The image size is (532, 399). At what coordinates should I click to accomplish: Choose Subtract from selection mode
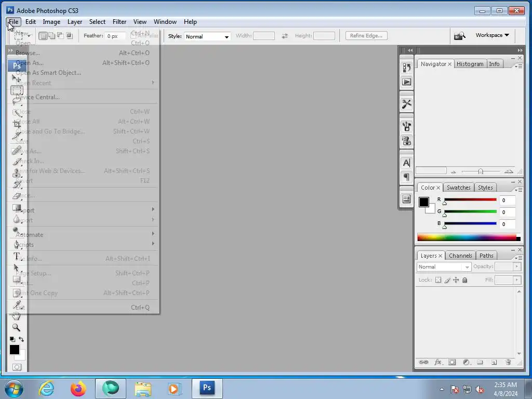(x=60, y=36)
